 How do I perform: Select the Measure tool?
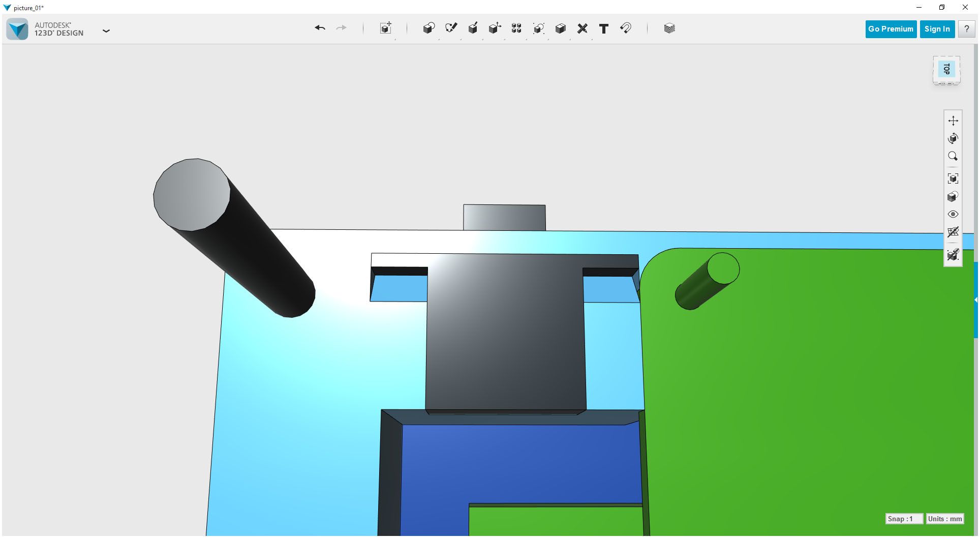coord(583,28)
